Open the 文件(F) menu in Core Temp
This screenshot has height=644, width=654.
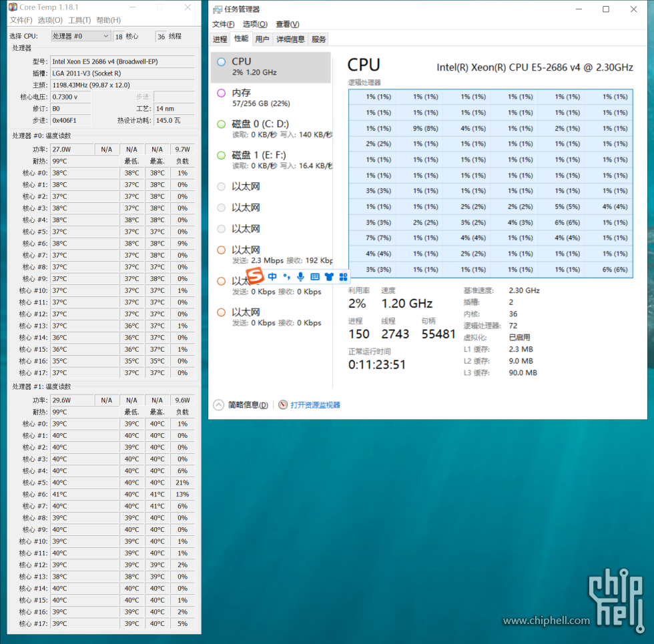coord(21,20)
